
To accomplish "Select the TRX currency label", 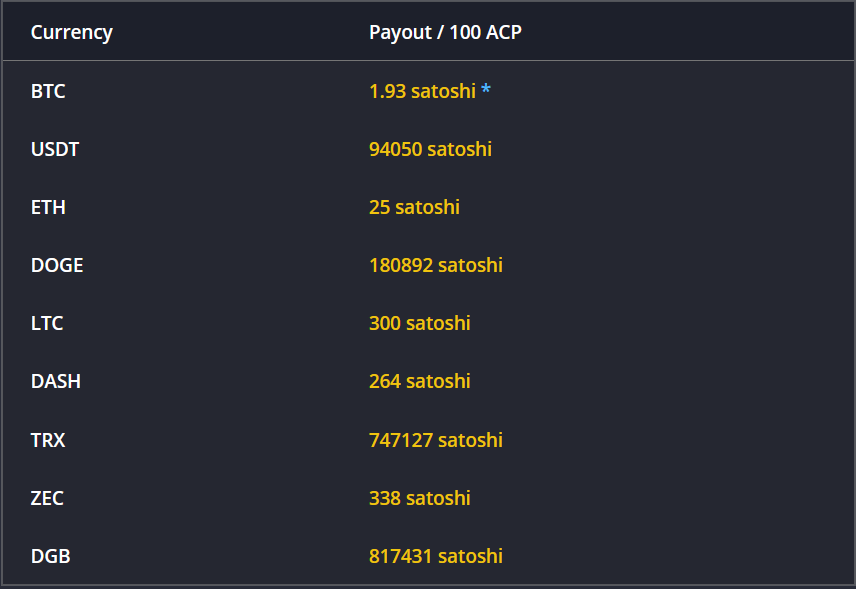I will point(48,440).
